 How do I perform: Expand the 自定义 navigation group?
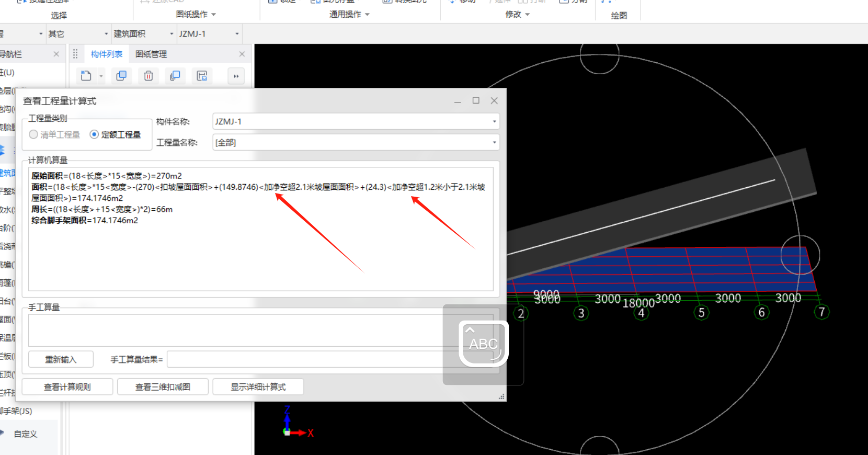(x=26, y=434)
